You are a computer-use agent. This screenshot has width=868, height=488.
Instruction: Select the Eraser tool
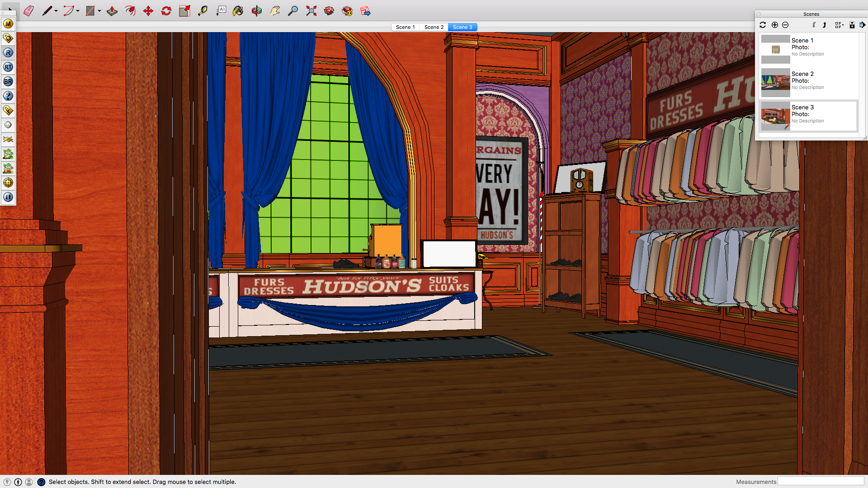pos(29,11)
